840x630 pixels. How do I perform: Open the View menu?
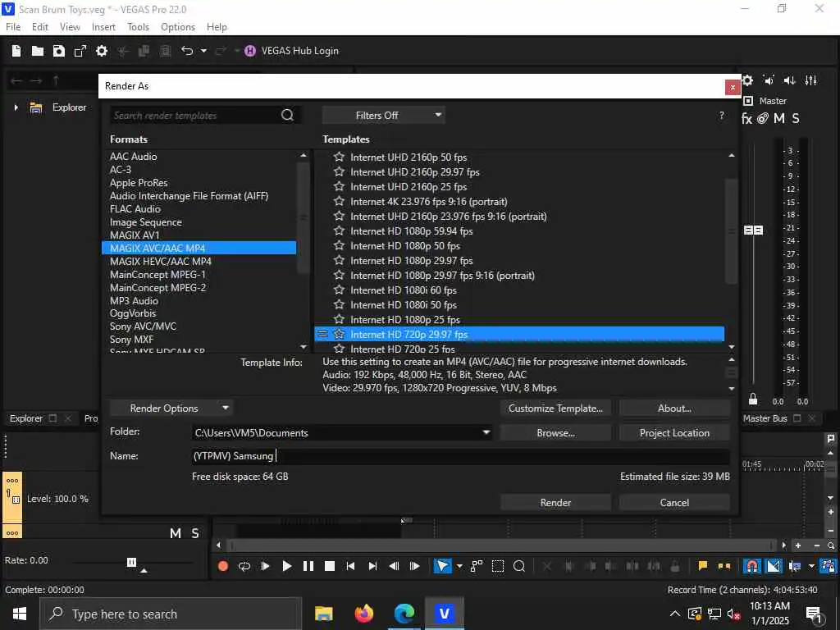coord(70,27)
